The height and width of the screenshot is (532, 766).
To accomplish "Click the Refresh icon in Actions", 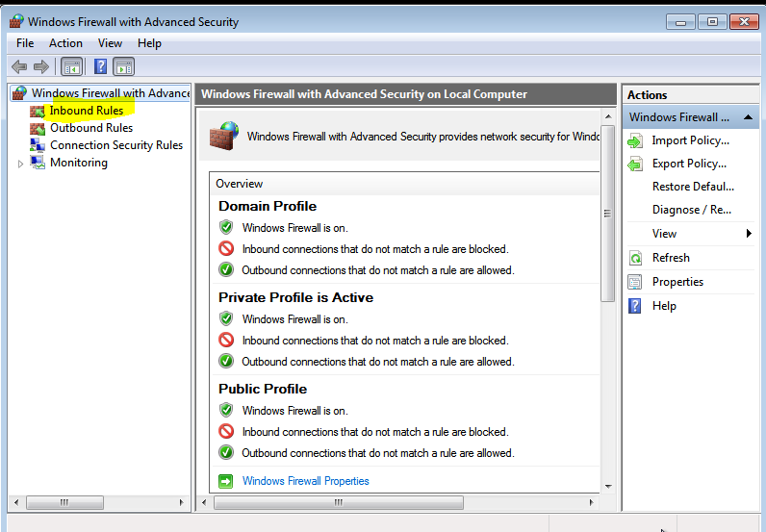I will (635, 258).
